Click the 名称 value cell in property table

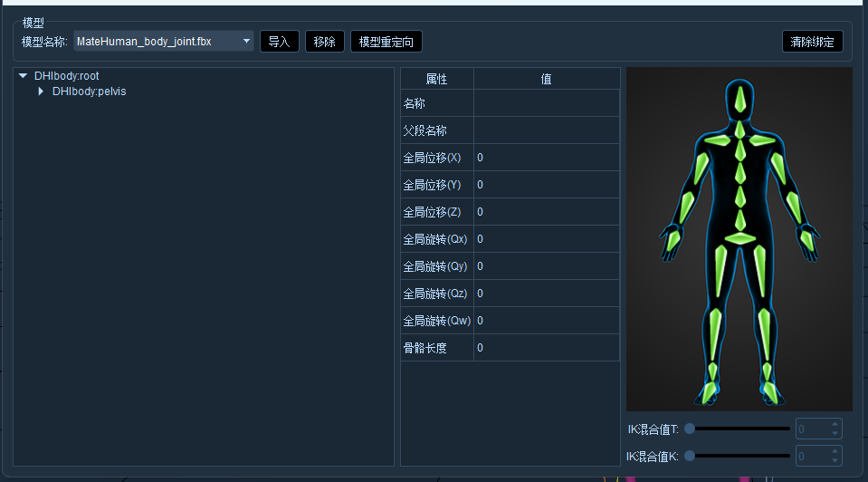pos(547,103)
